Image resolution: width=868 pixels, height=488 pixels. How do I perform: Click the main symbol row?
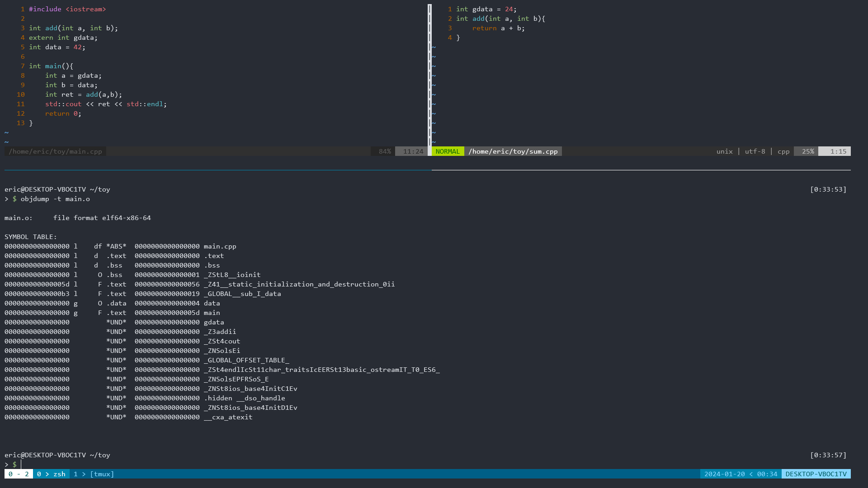click(x=212, y=313)
